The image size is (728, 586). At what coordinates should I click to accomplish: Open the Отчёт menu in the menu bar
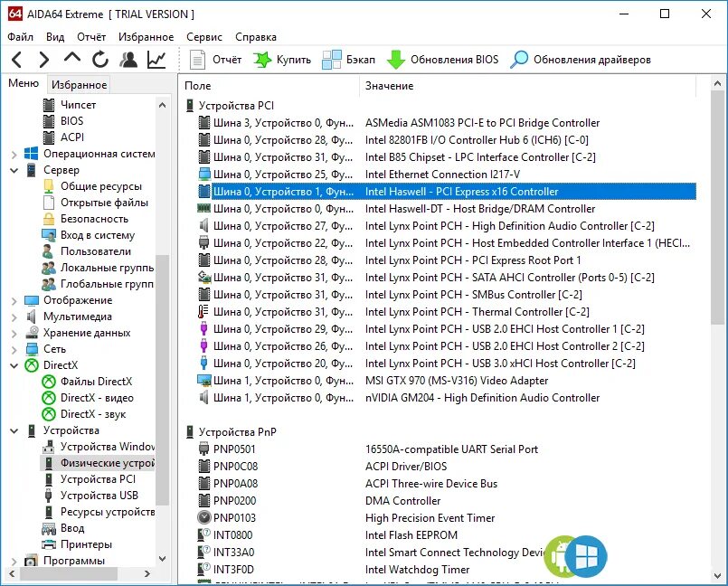91,37
